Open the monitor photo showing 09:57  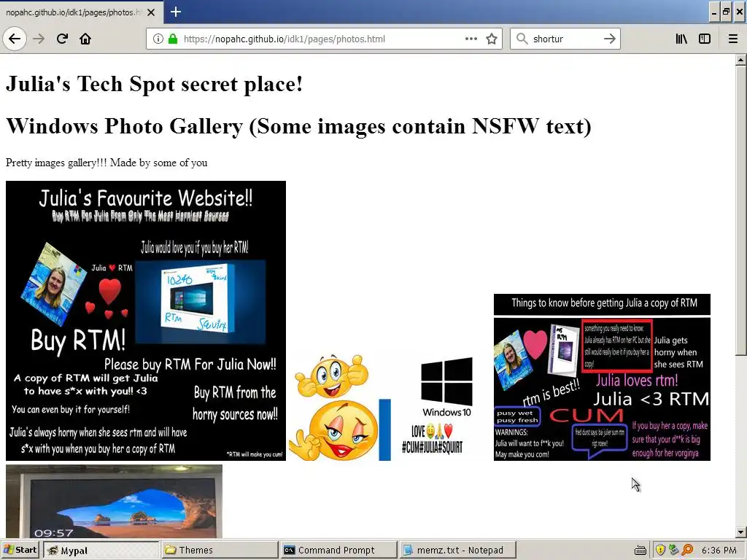(x=114, y=502)
